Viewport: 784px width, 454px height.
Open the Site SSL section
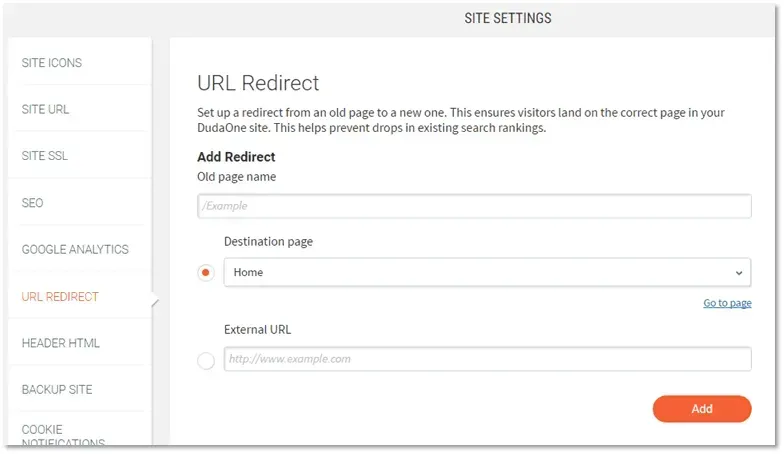click(44, 156)
